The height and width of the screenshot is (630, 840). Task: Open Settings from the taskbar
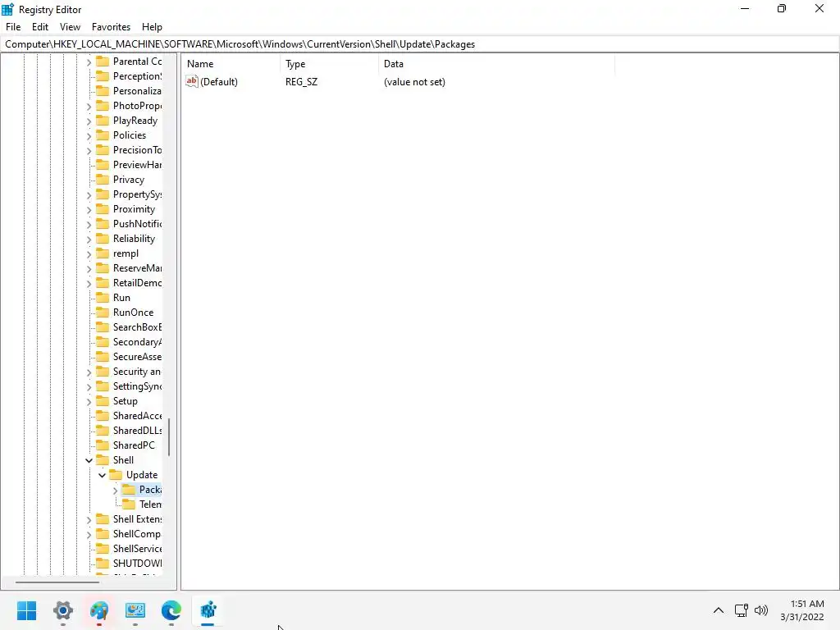[x=62, y=610]
